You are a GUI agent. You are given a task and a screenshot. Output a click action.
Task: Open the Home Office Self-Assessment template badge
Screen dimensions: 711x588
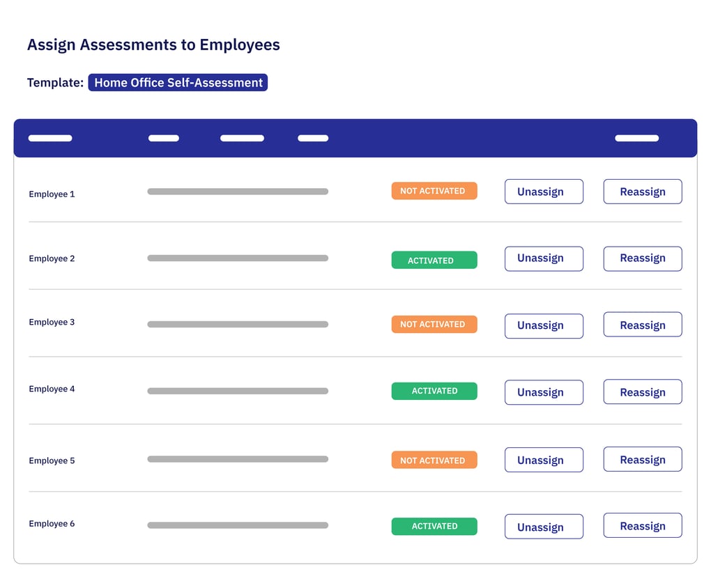[x=178, y=82]
